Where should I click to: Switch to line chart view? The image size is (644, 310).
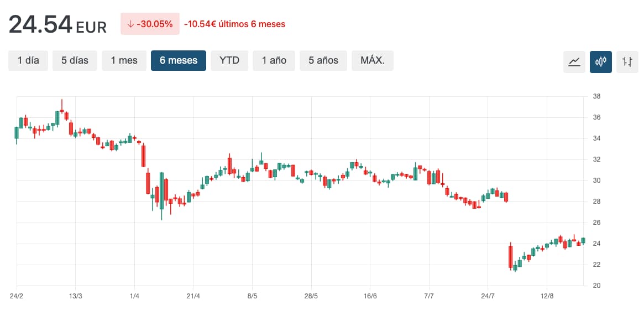point(574,61)
